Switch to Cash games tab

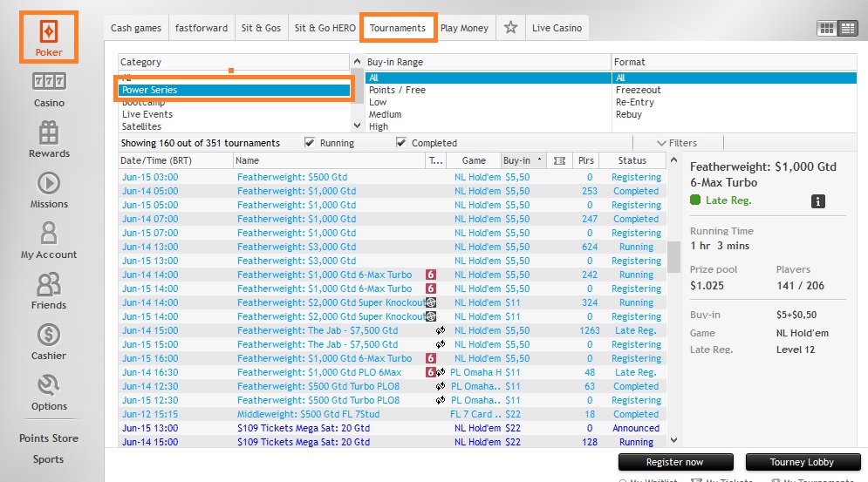pyautogui.click(x=135, y=28)
